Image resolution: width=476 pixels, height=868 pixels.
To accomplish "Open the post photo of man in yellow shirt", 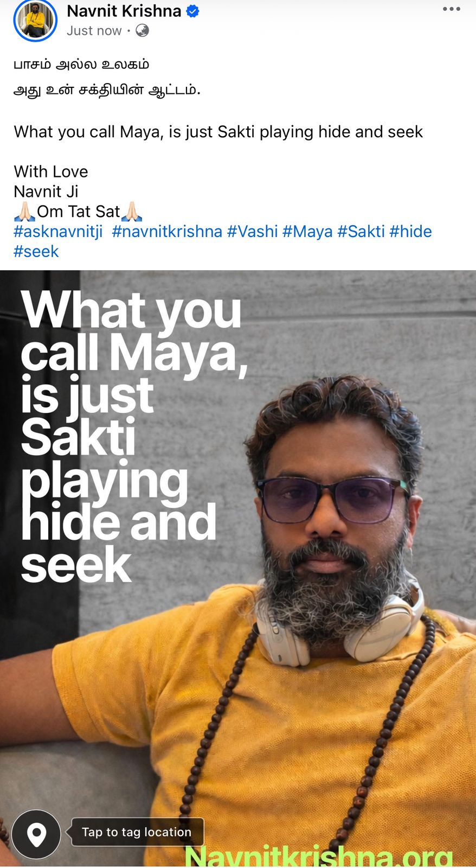I will tap(238, 568).
